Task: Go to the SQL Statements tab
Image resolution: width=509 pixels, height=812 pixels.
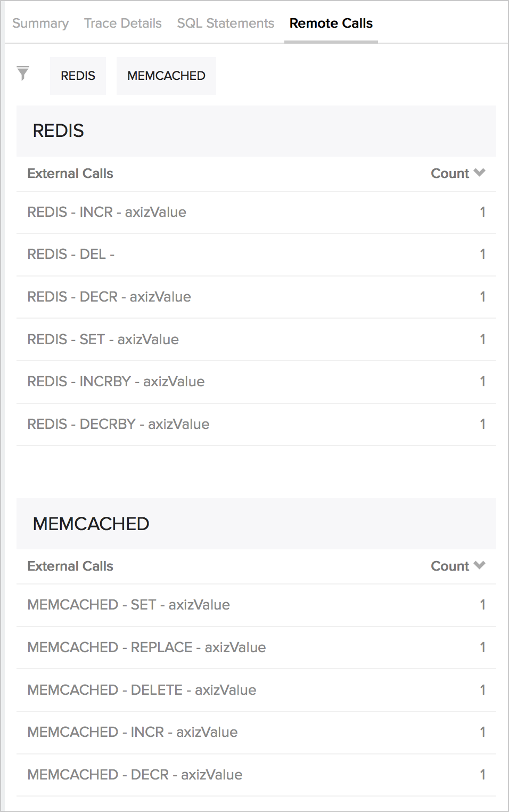Action: [226, 23]
